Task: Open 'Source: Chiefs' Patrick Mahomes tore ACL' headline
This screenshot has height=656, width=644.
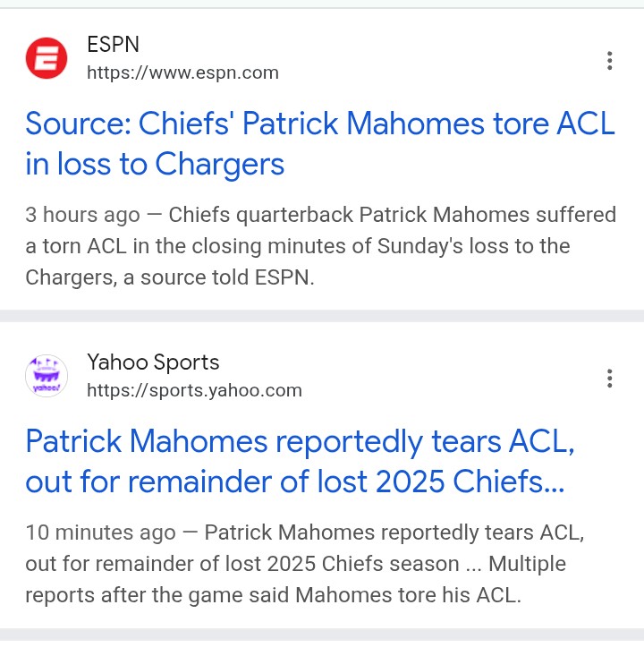Action: point(320,124)
